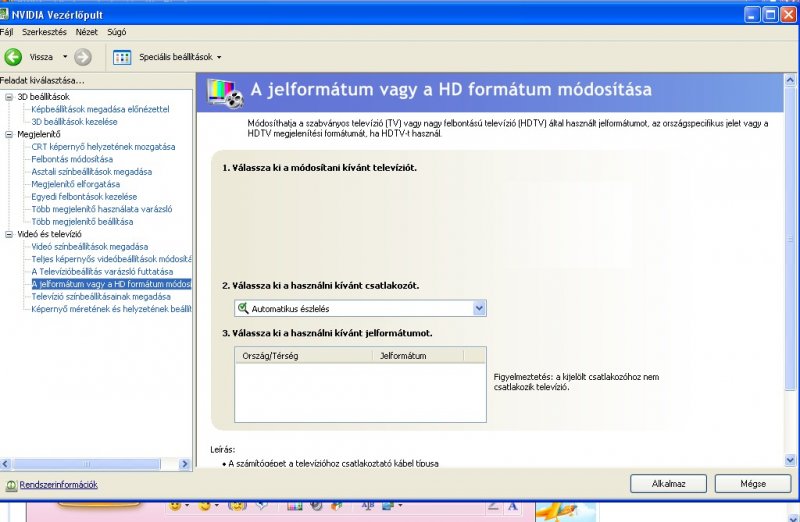Image resolution: width=800 pixels, height=522 pixels.
Task: Click the grey forward arrow icon
Action: point(83,57)
